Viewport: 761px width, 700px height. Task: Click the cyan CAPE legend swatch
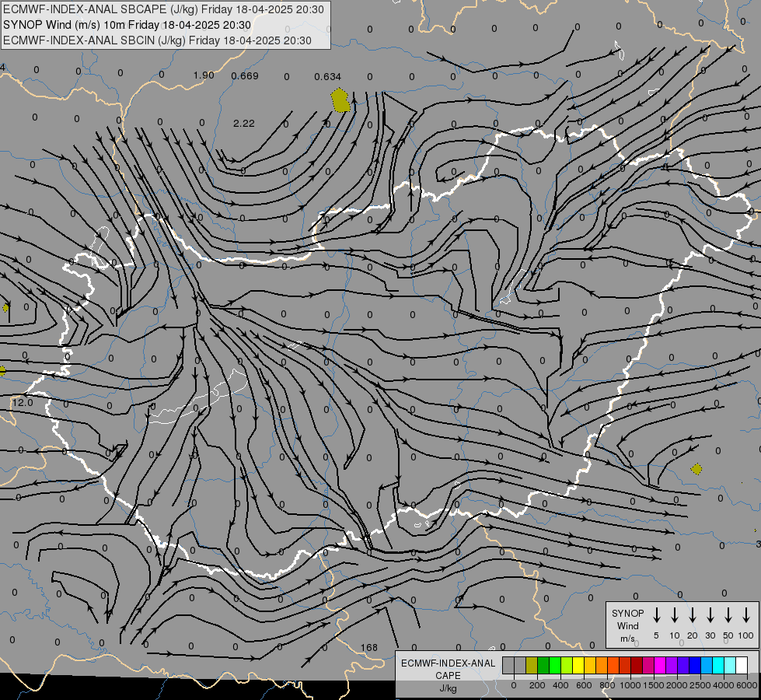click(718, 665)
